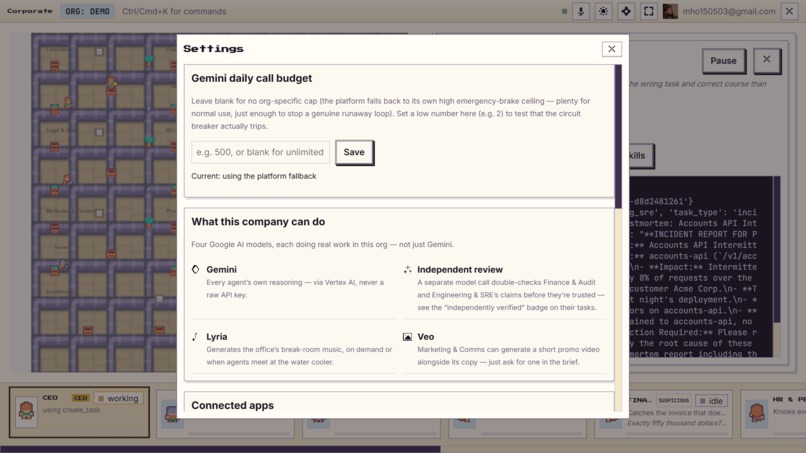Click the Ctrl/Cmd+K for commands hint
Screen dimensions: 806x453
(x=174, y=11)
